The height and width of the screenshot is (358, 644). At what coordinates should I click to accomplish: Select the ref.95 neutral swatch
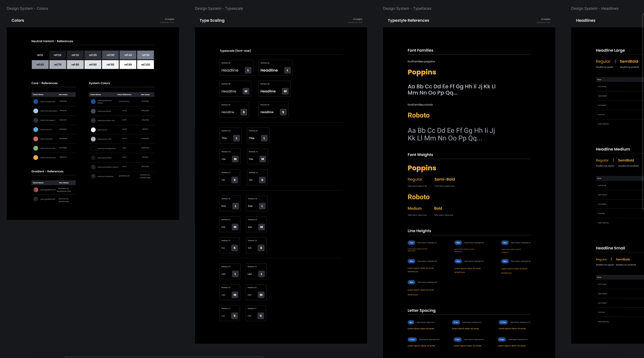[x=110, y=65]
